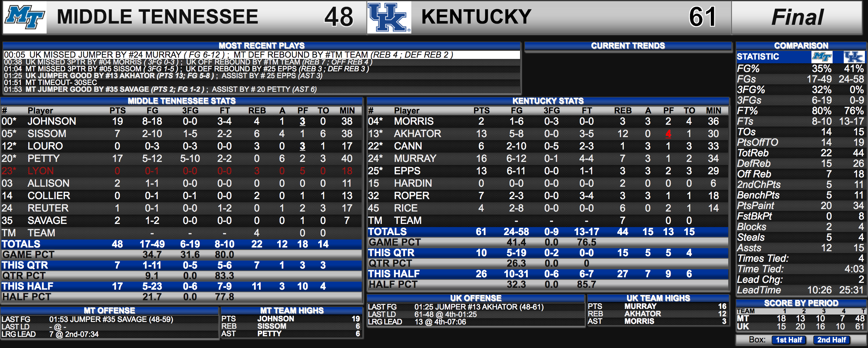This screenshot has height=348, width=868.
Task: Click the Score By Period header
Action: pos(801,303)
